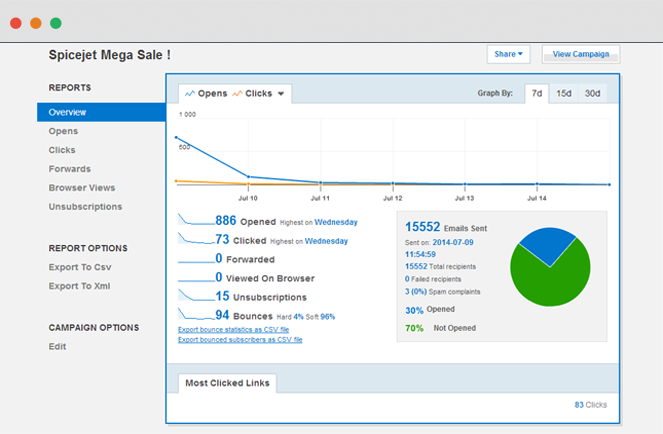This screenshot has width=663, height=434.
Task: Click the Opens line chart icon
Action: pos(190,93)
